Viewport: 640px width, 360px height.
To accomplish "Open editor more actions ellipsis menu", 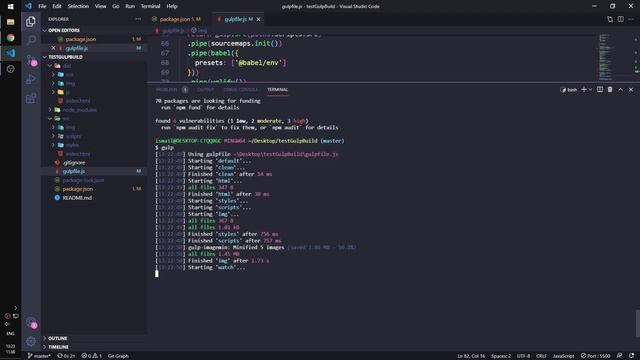I will coord(631,19).
